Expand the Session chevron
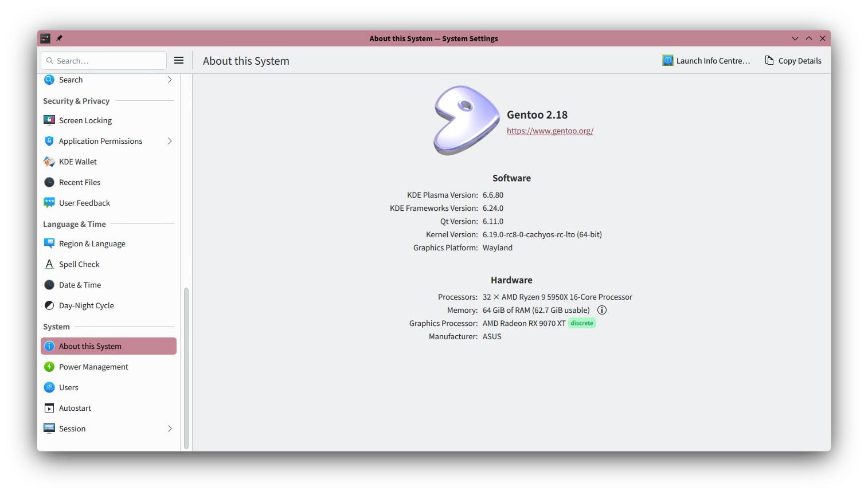The height and width of the screenshot is (495, 868). point(170,429)
